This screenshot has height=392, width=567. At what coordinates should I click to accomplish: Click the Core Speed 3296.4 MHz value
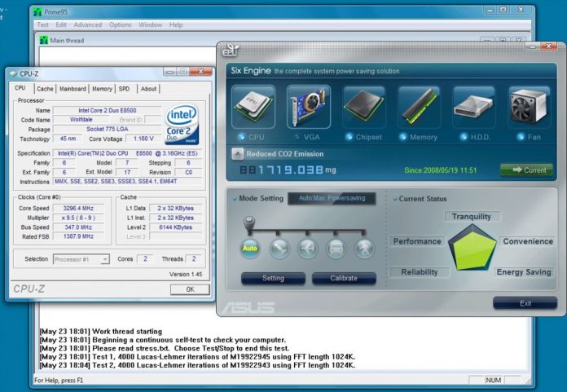pos(78,209)
